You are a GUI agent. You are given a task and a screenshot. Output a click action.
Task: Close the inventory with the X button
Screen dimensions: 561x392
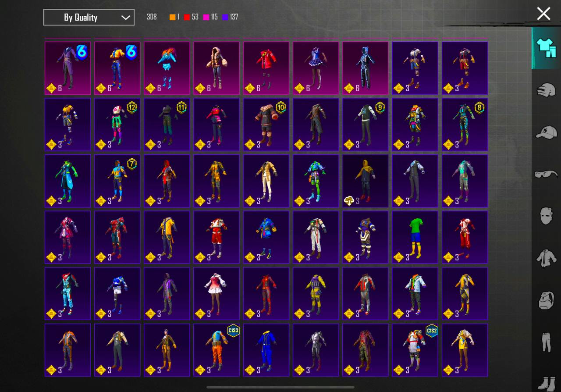pos(543,14)
